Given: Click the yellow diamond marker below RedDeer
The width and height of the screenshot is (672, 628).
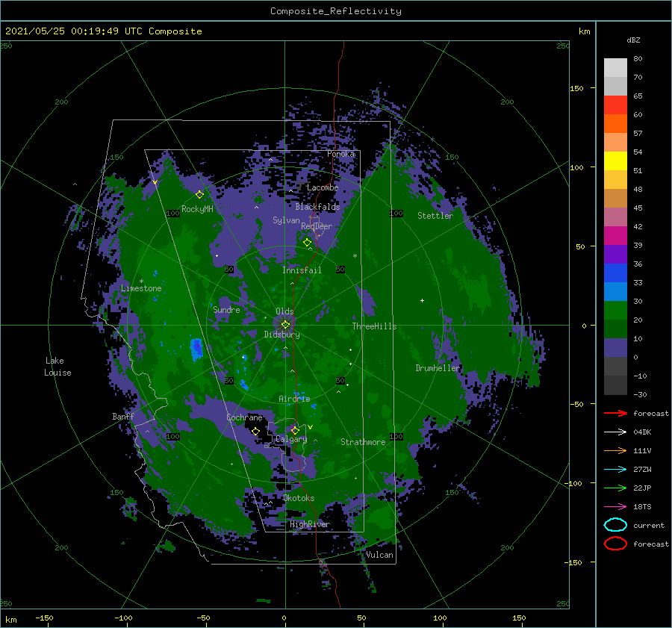Looking at the screenshot, I should click(x=308, y=243).
